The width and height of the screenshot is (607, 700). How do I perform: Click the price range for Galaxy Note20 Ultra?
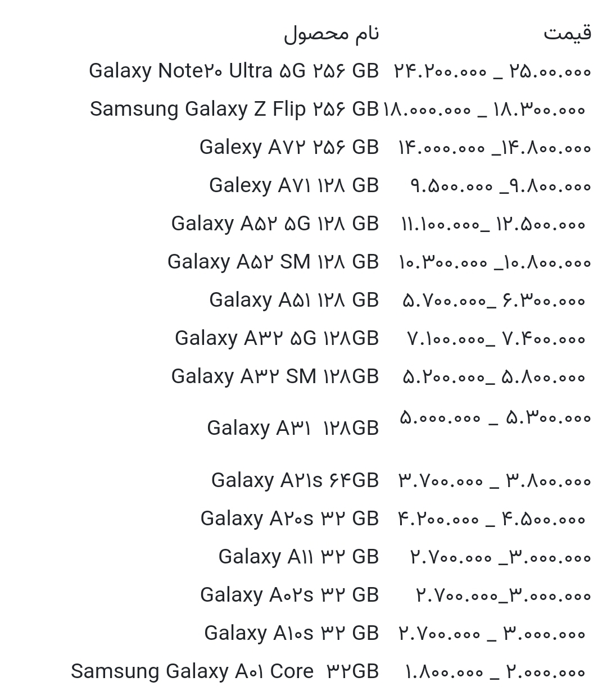(x=492, y=71)
